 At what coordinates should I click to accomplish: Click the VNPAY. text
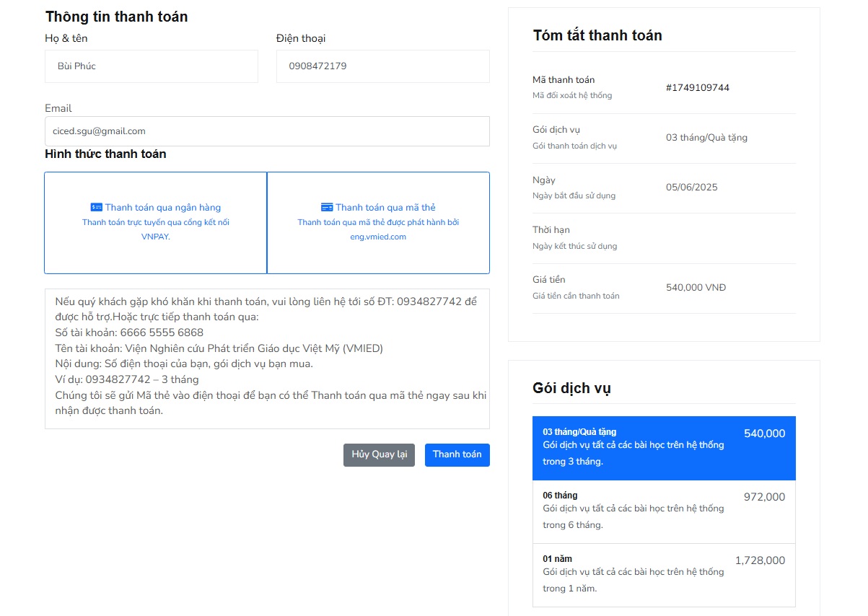click(156, 237)
